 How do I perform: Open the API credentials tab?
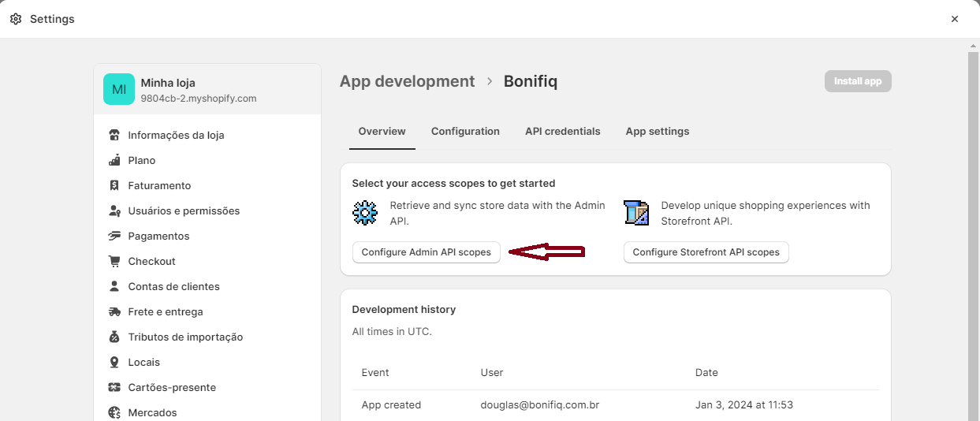tap(563, 132)
